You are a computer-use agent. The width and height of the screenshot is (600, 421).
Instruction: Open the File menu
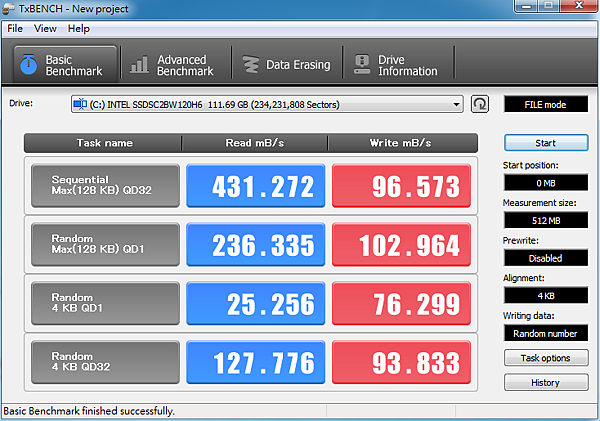click(15, 29)
